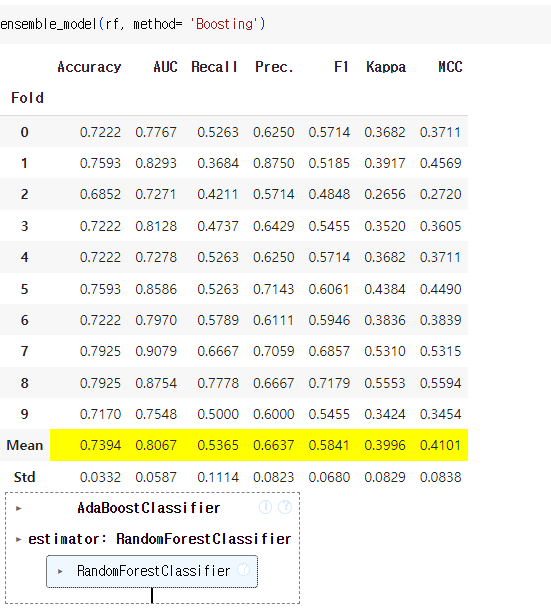Open the AdaBoostClassifier documentation '?' icon

point(285,507)
